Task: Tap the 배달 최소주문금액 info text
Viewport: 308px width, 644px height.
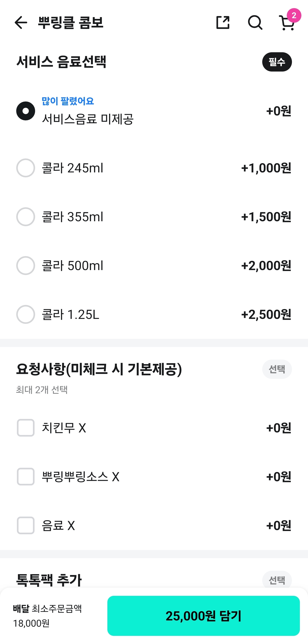Action: pyautogui.click(x=47, y=616)
